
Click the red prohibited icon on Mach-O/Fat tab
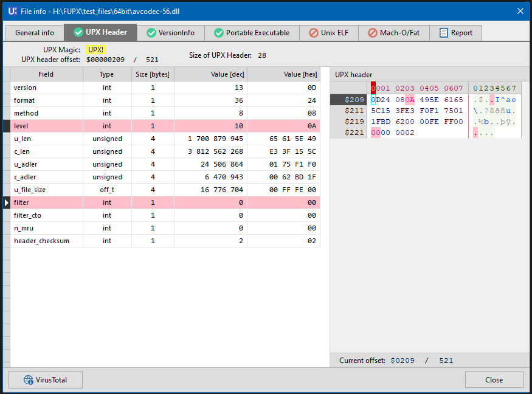[373, 33]
